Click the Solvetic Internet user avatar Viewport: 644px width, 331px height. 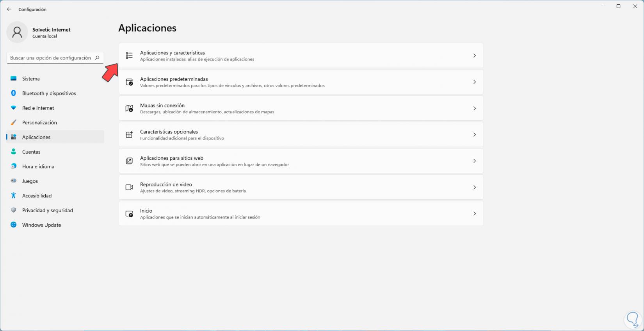click(17, 32)
